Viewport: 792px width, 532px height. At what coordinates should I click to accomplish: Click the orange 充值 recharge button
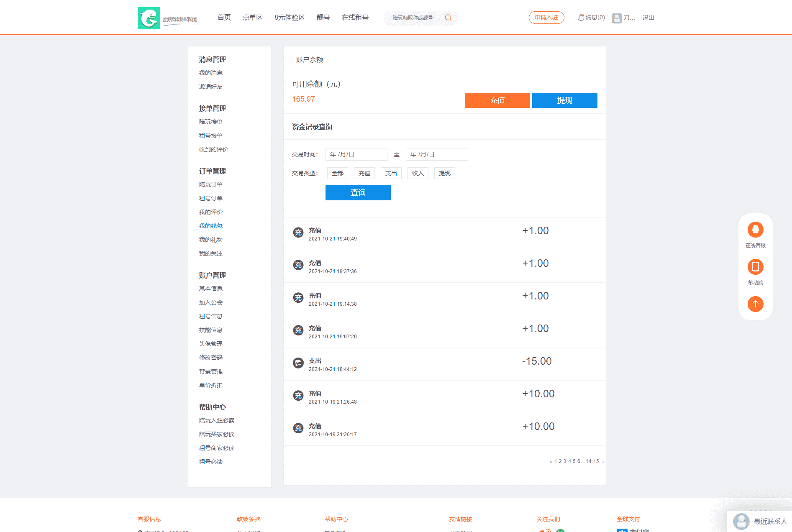click(x=497, y=100)
